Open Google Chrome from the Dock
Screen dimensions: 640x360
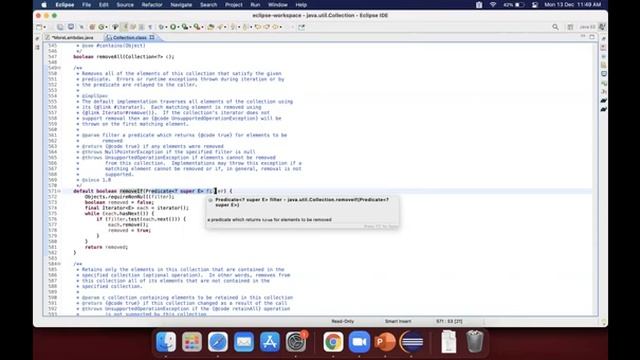[x=333, y=341]
